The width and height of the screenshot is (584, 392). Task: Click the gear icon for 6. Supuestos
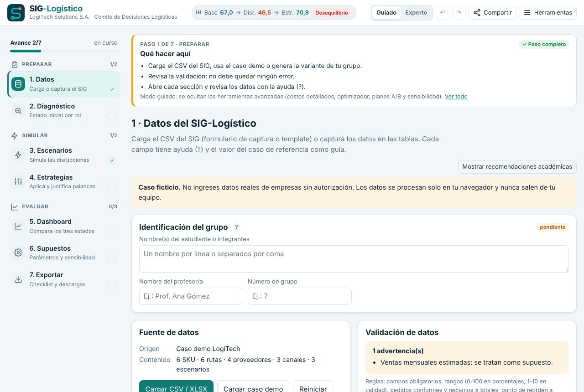coord(18,253)
